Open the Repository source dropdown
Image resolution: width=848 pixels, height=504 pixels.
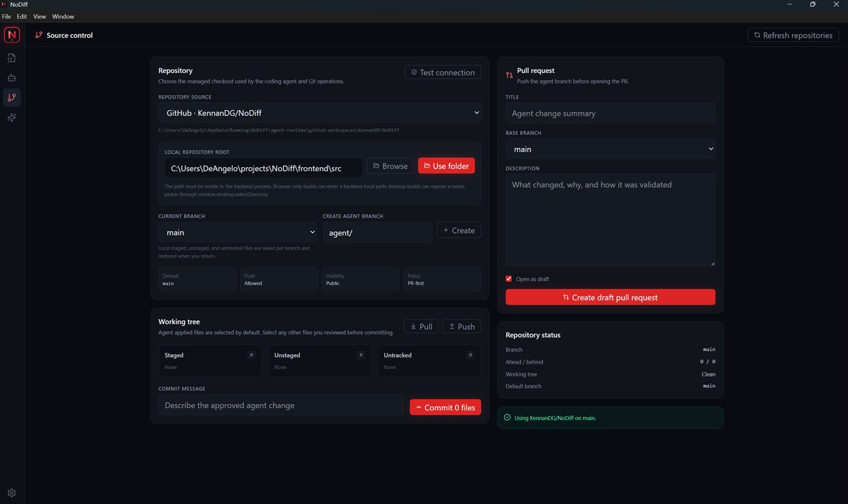pos(320,113)
